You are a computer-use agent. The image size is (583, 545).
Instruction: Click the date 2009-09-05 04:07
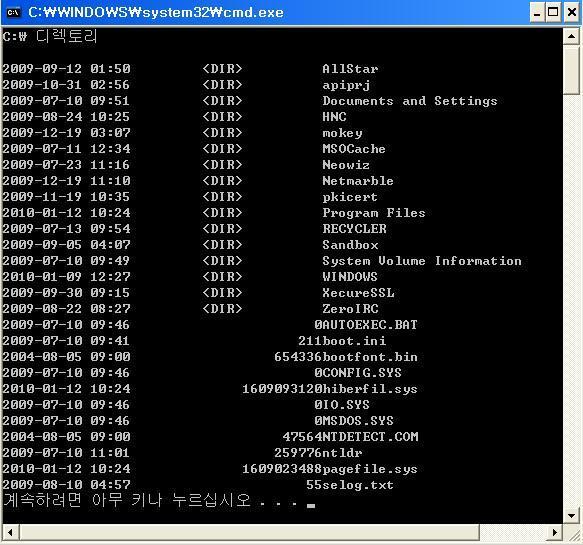[x=66, y=245]
